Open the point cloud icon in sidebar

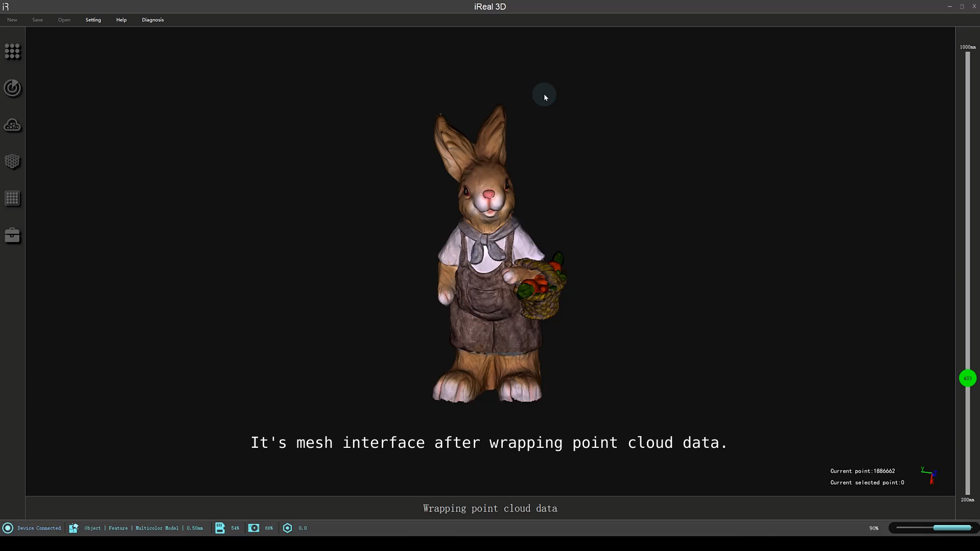pos(12,126)
